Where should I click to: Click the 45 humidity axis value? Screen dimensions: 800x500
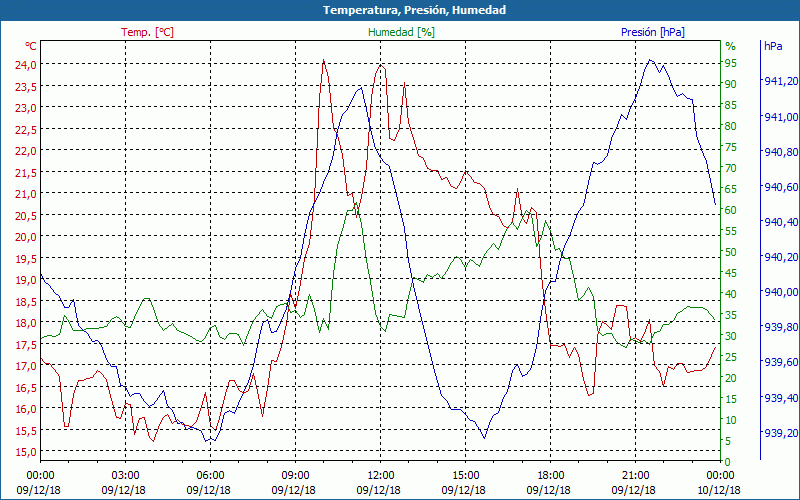click(x=731, y=273)
